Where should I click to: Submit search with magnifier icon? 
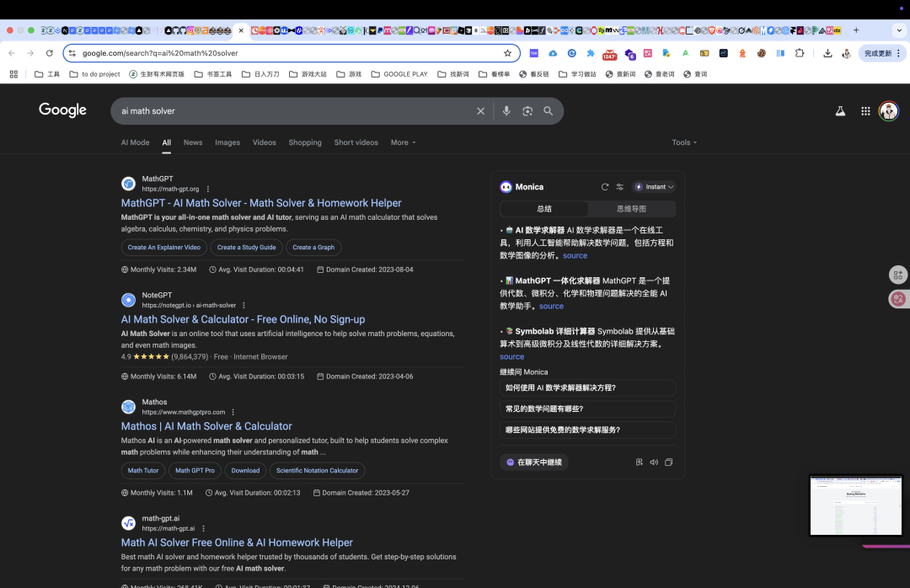548,111
